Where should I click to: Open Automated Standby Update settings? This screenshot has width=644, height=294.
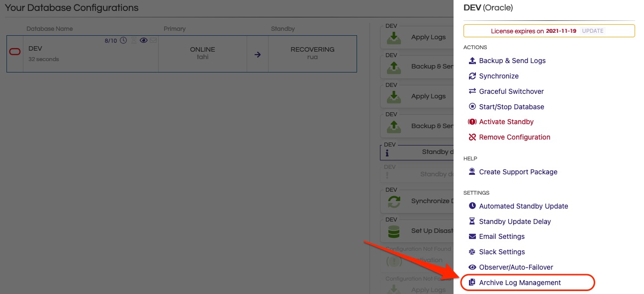pos(523,206)
